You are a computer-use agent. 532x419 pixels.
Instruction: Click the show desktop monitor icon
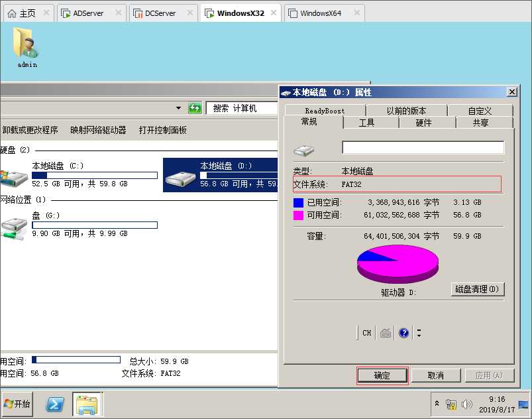pyautogui.click(x=523, y=404)
